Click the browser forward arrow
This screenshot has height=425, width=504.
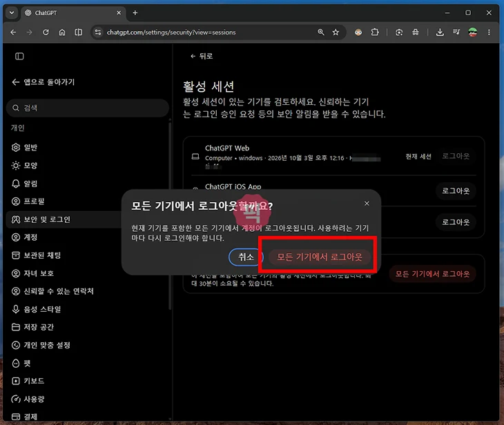[29, 32]
